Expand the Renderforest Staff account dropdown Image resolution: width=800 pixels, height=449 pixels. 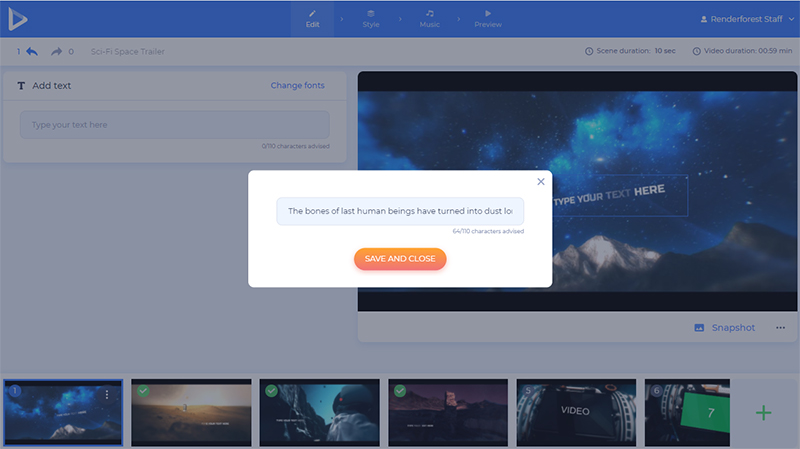pos(744,19)
